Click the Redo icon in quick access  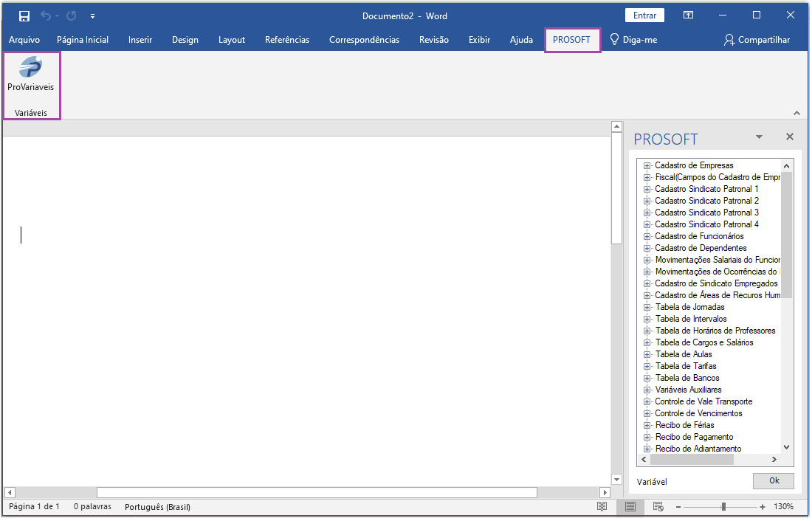72,16
